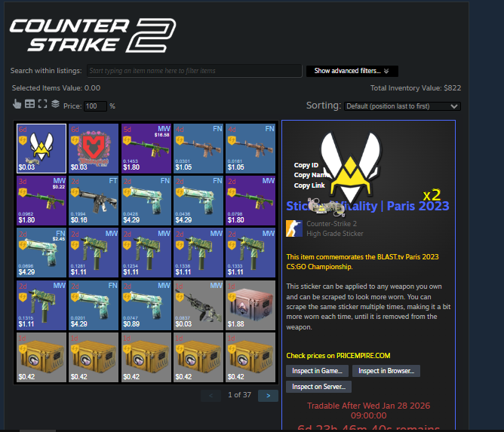The width and height of the screenshot is (504, 432).
Task: Select the Deagle priced at $0.89
Action: [x=146, y=305]
